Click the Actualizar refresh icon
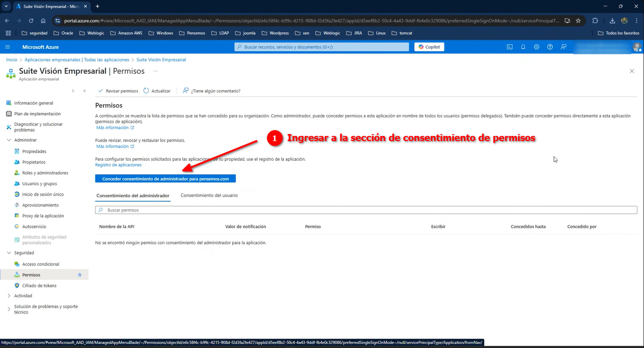Viewport: 644px width, 348px height. pyautogui.click(x=147, y=91)
